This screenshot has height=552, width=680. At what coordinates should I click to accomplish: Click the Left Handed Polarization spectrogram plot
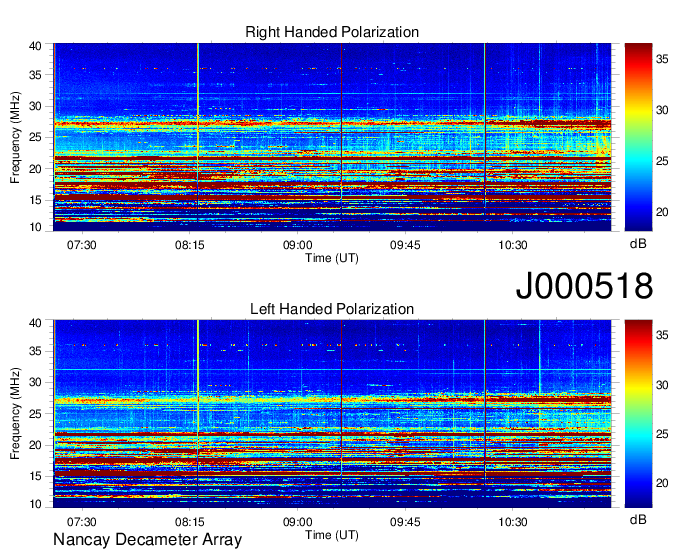click(x=332, y=414)
